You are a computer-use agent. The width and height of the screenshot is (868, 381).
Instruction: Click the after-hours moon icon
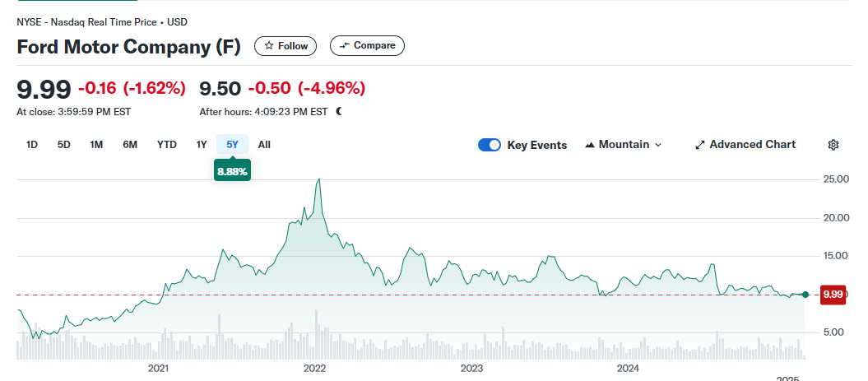click(339, 111)
